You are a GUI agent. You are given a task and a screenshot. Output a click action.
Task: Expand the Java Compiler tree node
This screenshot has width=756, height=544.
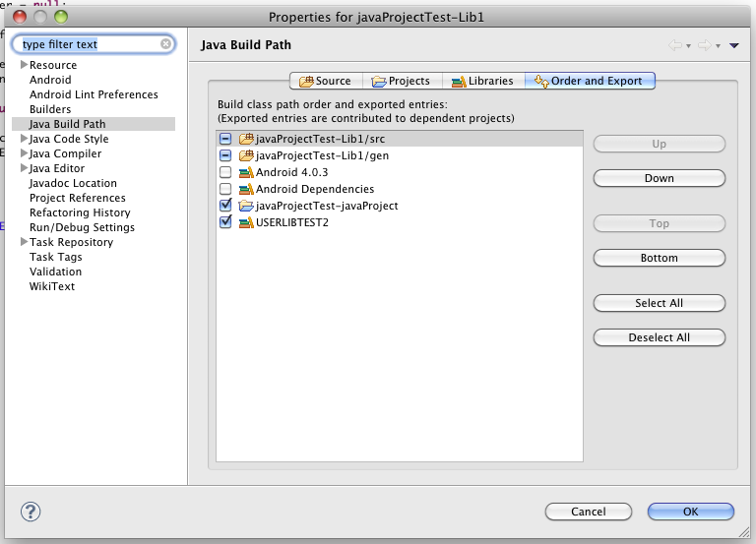coord(24,153)
